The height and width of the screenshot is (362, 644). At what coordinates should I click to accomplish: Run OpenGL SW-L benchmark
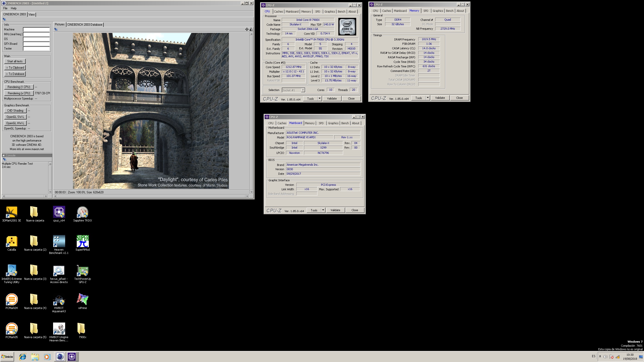tap(15, 117)
